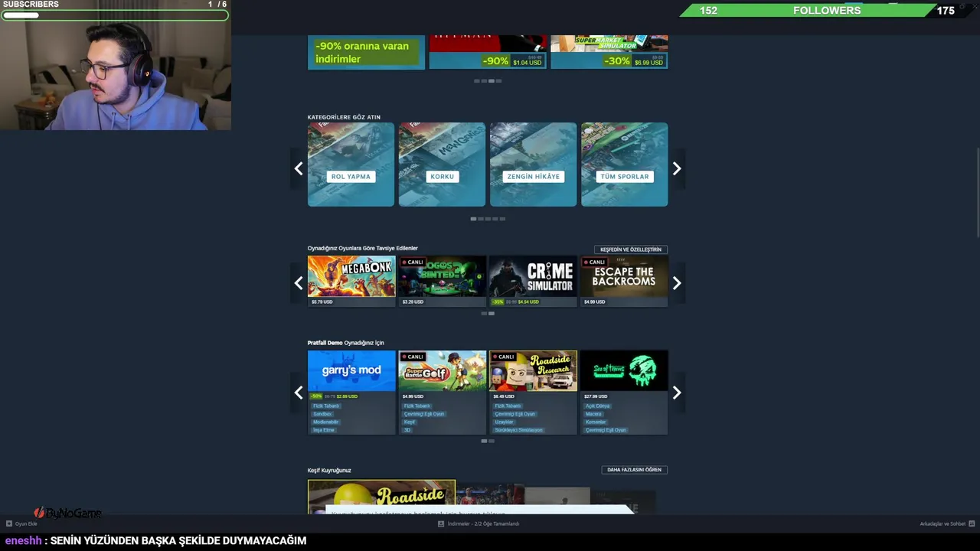The image size is (980, 551).
Task: Click $5.79 USD price under Megabonk
Action: (x=322, y=302)
